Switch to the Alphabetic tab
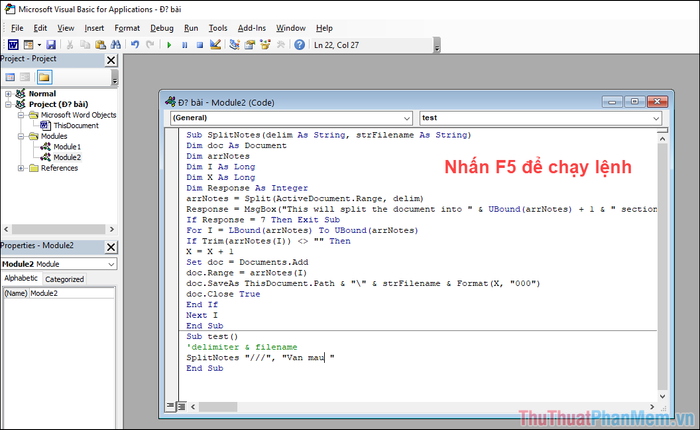The width and height of the screenshot is (700, 430). tap(21, 278)
